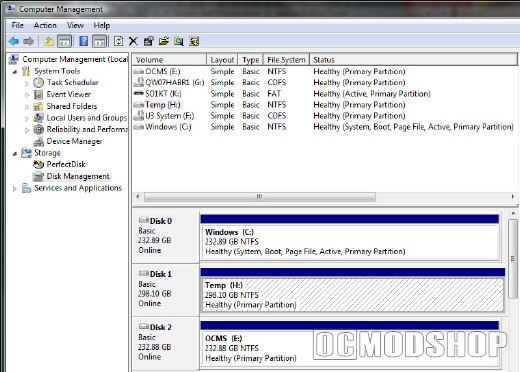
Task: Open PerfectDisk under Storage
Action: pyautogui.click(x=66, y=164)
